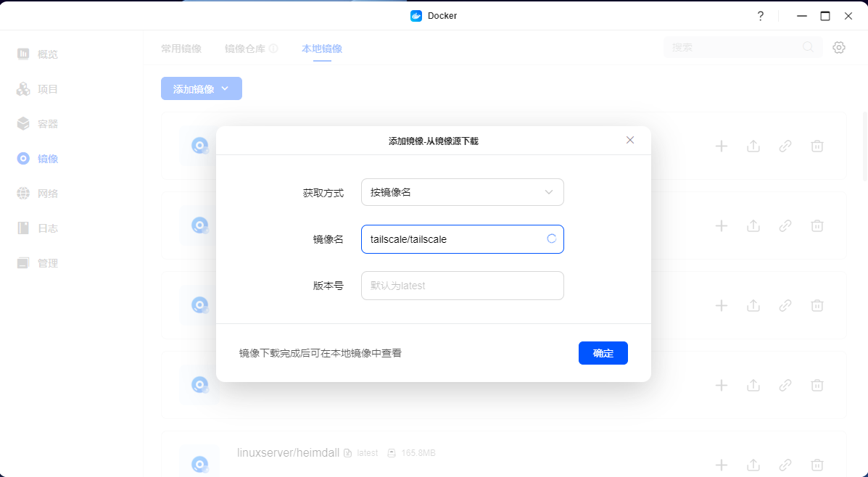Click export icon on topmost image row
Screen dimensions: 868x477
753,146
